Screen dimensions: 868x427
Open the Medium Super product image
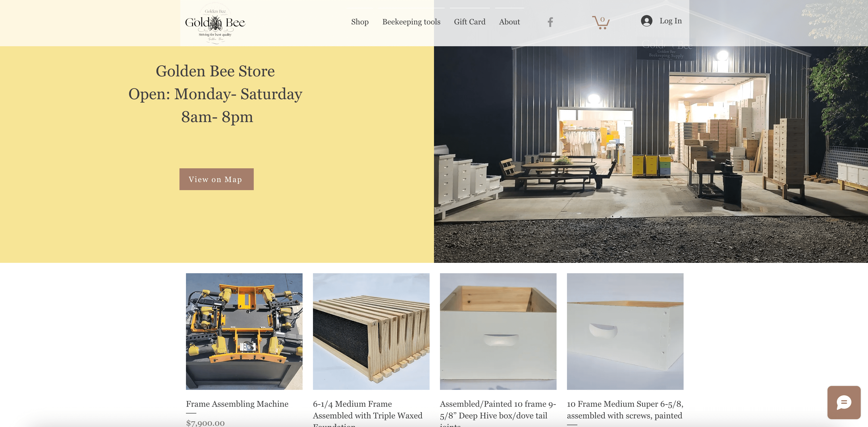[x=625, y=331]
